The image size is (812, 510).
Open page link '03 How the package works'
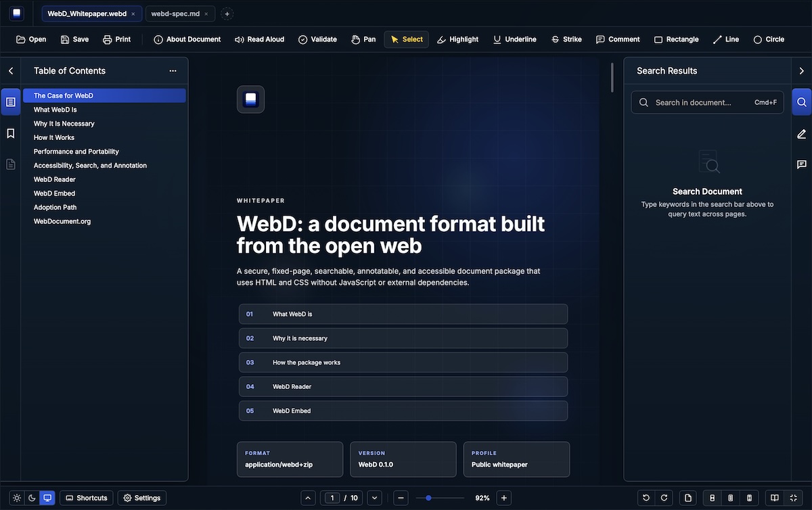tap(403, 363)
